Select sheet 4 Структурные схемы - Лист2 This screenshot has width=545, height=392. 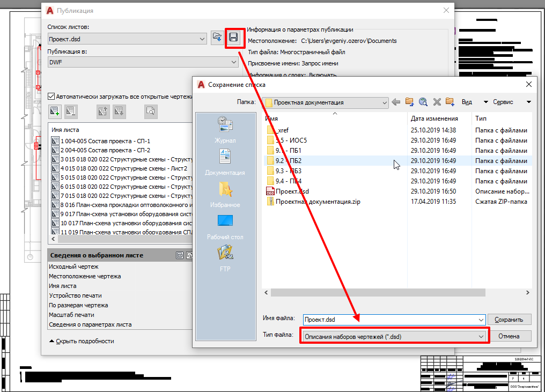[x=119, y=168]
